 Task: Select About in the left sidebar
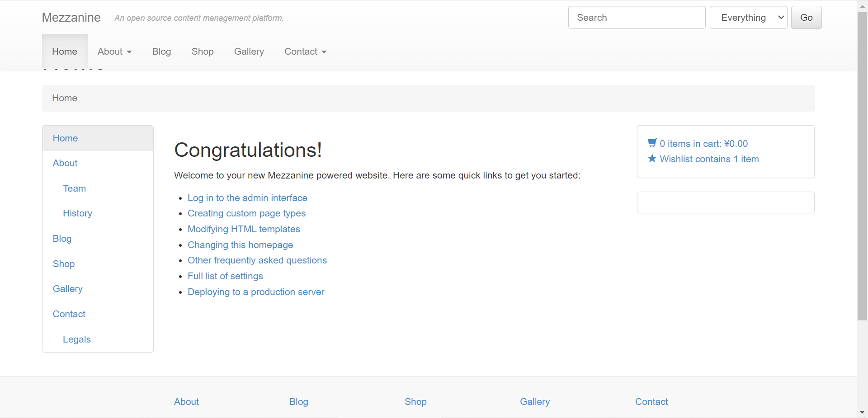point(98,163)
